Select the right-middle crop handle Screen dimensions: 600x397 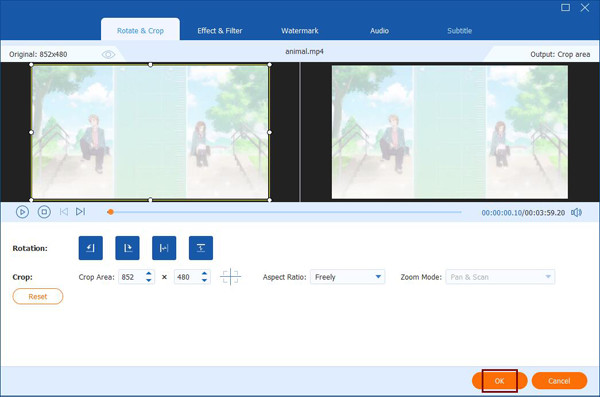pyautogui.click(x=270, y=132)
